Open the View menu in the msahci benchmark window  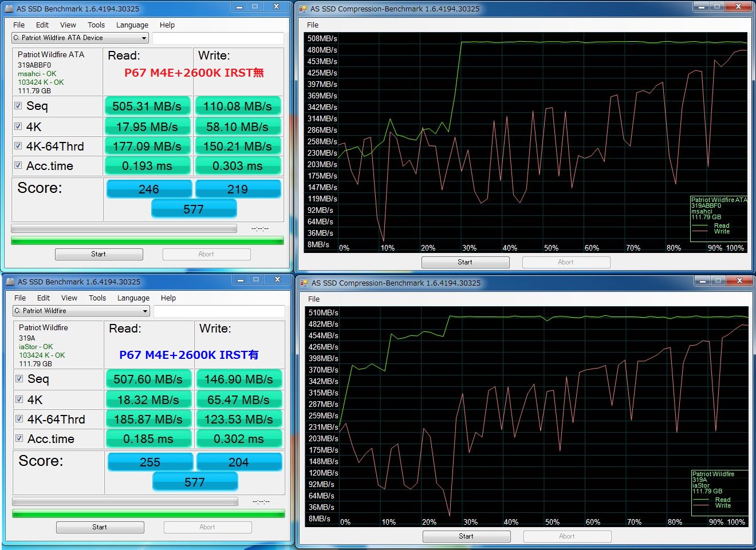68,25
